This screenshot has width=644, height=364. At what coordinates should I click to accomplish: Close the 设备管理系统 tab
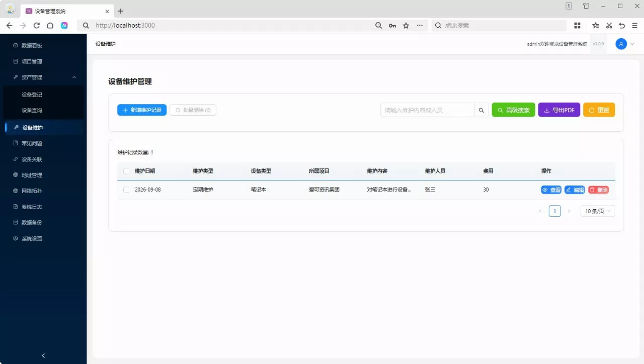click(107, 11)
